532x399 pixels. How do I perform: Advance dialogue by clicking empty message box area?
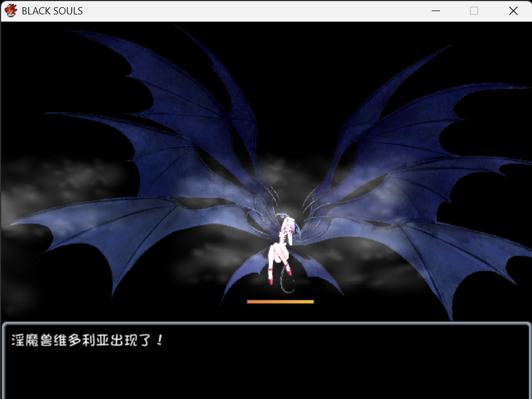coord(266,373)
